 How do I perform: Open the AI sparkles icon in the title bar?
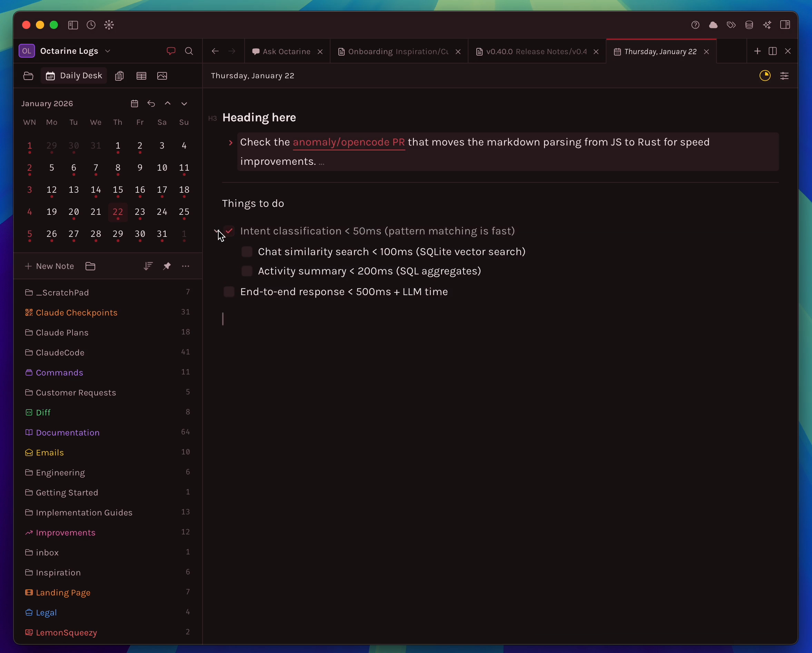pos(767,25)
